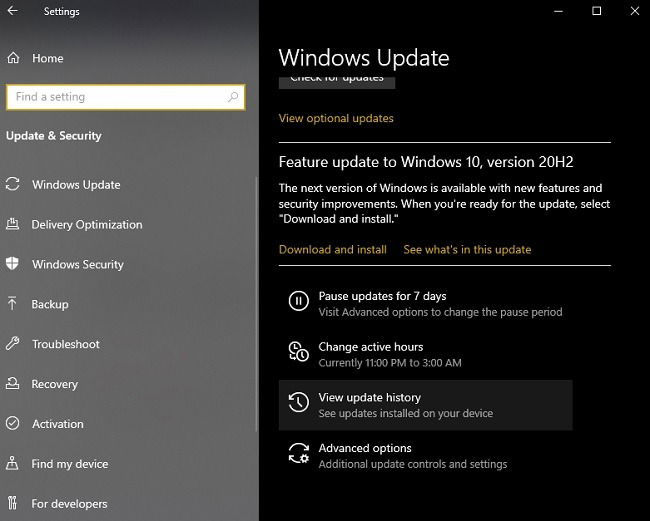Click the Advanced options gear-sync icon
Screen dimensions: 650x521
(x=298, y=453)
